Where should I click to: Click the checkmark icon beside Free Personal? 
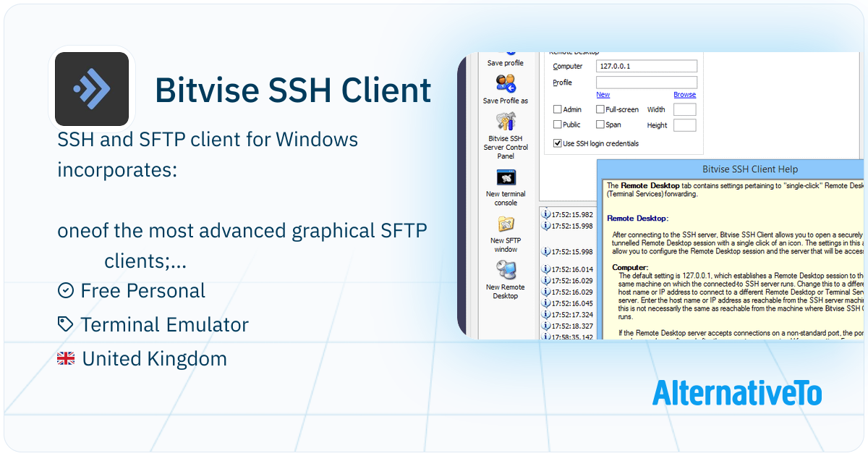[65, 290]
